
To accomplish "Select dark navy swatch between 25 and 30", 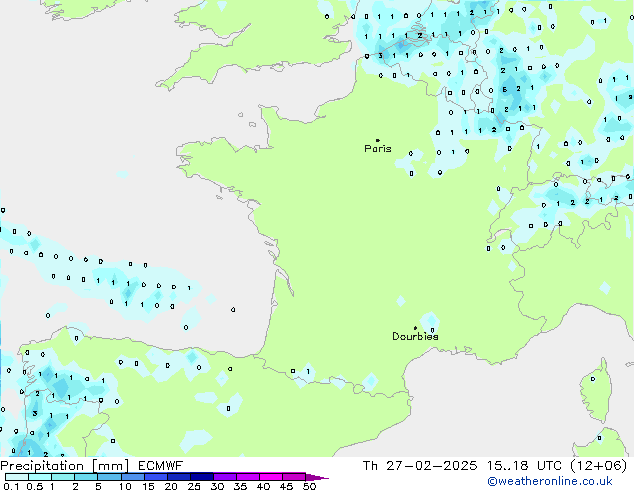I will [201, 477].
